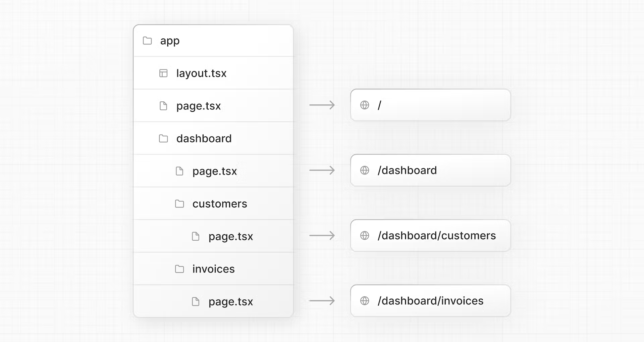This screenshot has width=644, height=342.
Task: Open the /dashboard route link
Action: point(430,170)
